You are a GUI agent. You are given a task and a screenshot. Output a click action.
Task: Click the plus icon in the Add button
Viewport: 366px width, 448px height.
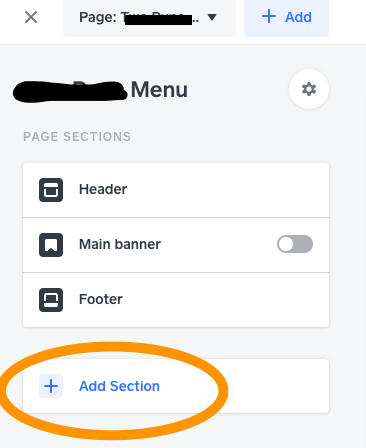tap(269, 16)
